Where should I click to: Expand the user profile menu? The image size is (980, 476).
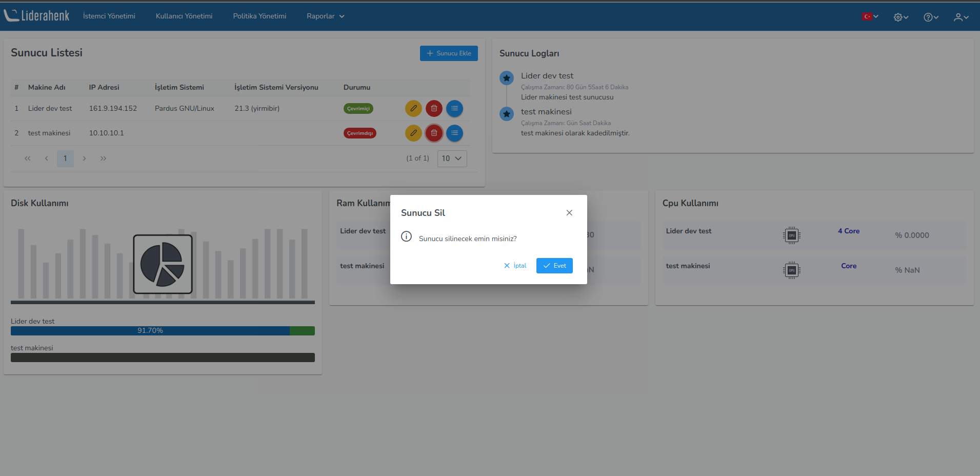(961, 17)
